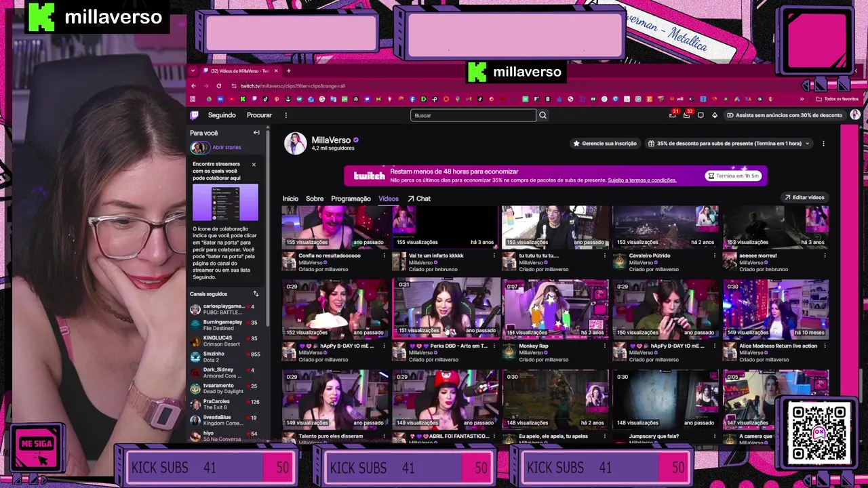This screenshot has height=488, width=868.
Task: Open the Burninggameplay followed channel
Action: click(224, 325)
